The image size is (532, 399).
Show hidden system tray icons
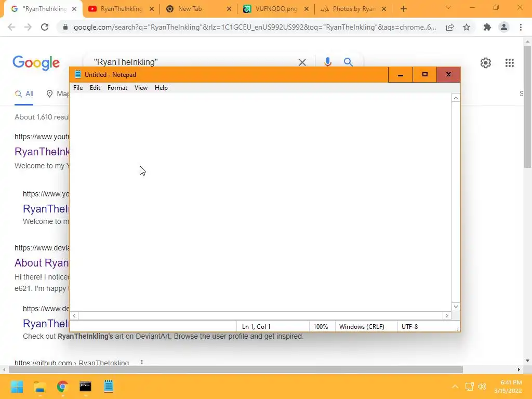point(455,387)
